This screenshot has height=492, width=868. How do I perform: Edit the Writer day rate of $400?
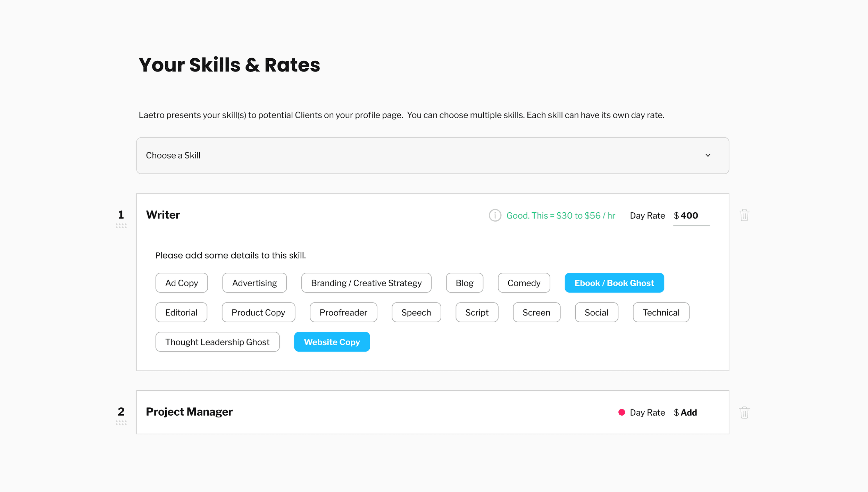(689, 215)
